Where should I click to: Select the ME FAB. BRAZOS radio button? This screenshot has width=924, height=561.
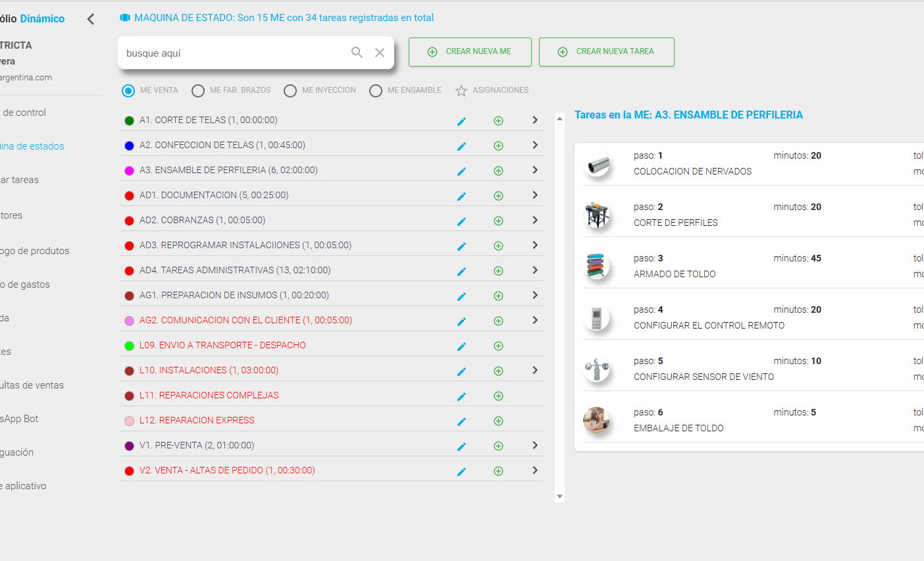[x=197, y=90]
